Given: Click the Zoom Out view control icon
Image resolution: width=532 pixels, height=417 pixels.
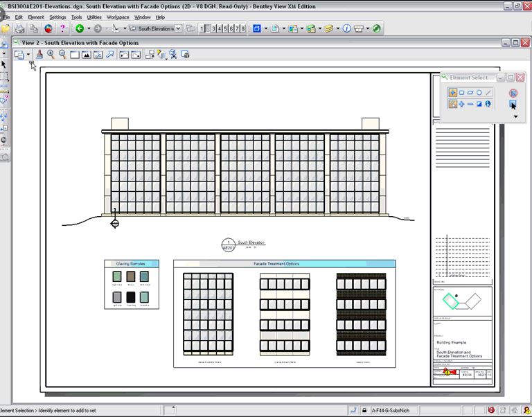Looking at the screenshot, I should coord(62,54).
